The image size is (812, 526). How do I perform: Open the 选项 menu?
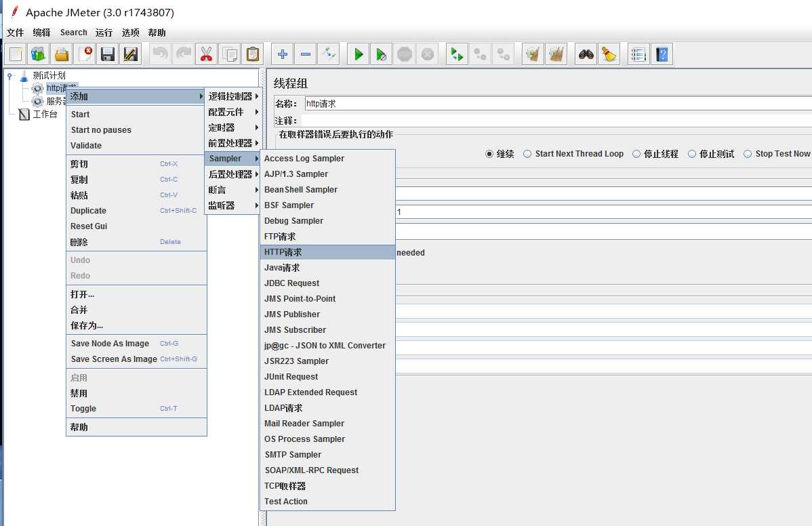131,33
